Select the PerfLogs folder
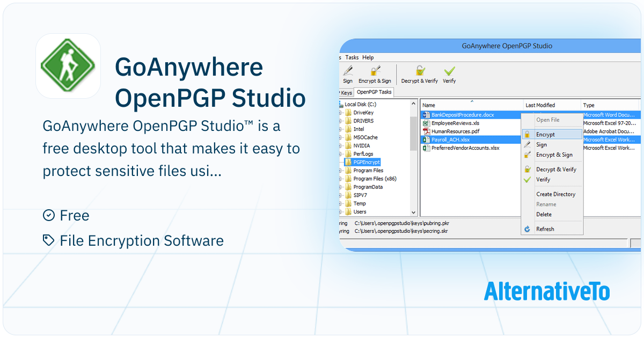 click(363, 154)
